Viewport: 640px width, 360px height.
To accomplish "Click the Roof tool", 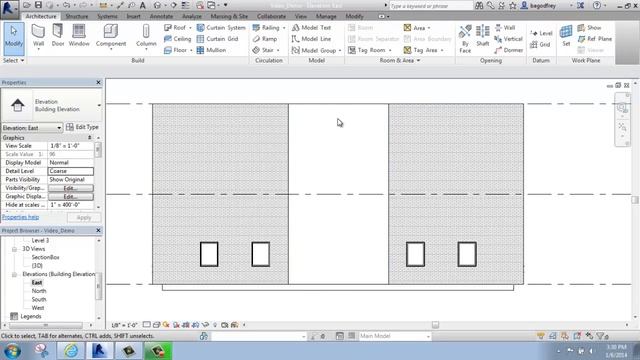I will pyautogui.click(x=178, y=28).
